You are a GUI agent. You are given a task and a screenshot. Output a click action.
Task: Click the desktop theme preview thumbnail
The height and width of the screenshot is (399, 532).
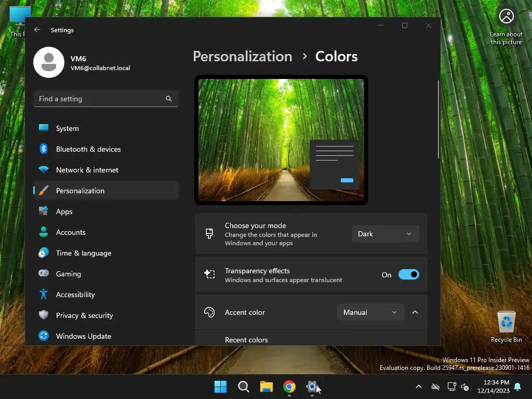click(281, 140)
